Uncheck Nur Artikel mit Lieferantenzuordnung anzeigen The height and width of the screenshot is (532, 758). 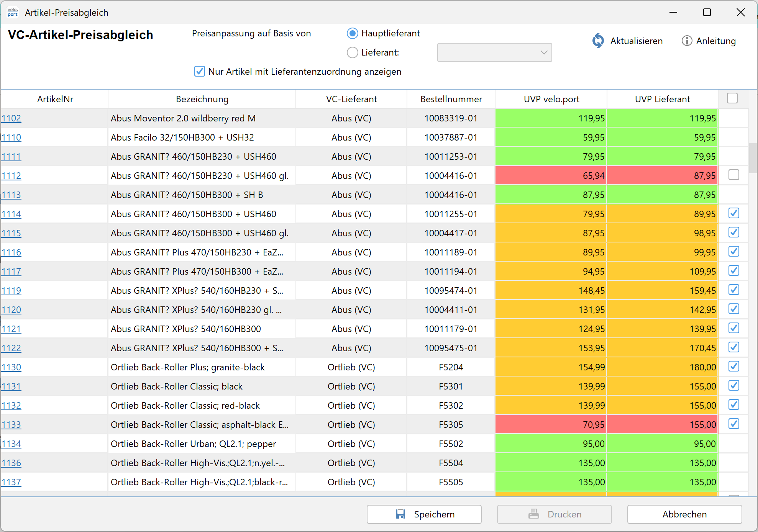tap(199, 72)
